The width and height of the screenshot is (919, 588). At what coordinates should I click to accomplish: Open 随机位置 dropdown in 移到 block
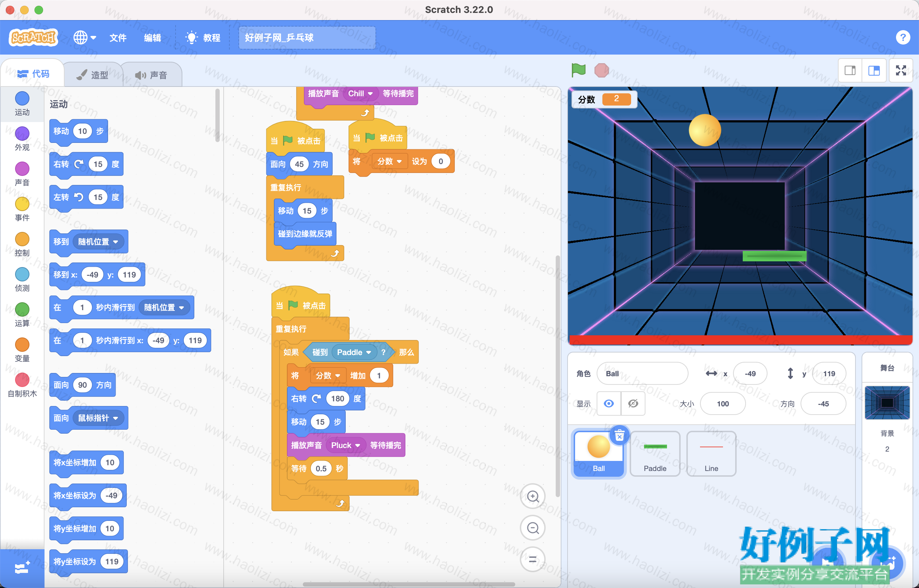coord(98,242)
